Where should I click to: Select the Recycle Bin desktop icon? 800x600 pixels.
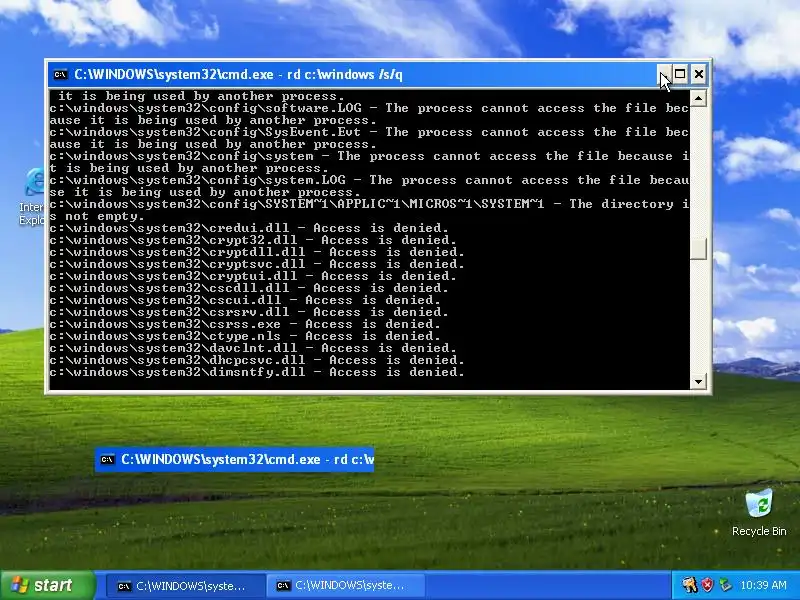pos(759,513)
